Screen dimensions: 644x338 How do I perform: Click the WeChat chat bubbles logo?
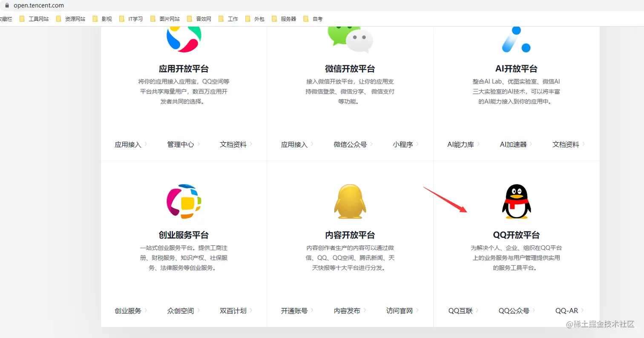click(x=350, y=40)
